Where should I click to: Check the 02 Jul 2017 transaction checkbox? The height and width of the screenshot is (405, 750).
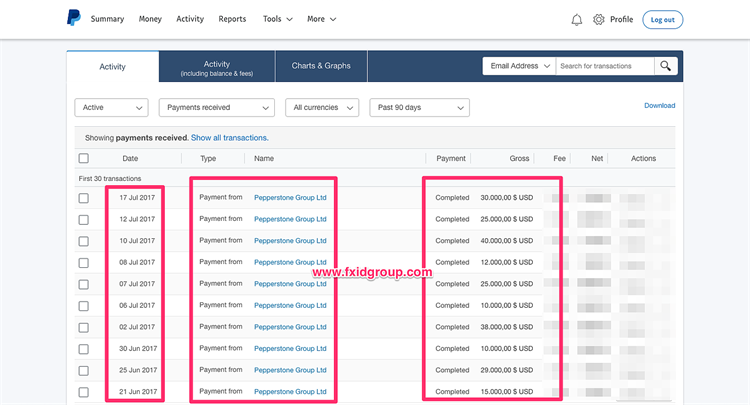point(84,328)
